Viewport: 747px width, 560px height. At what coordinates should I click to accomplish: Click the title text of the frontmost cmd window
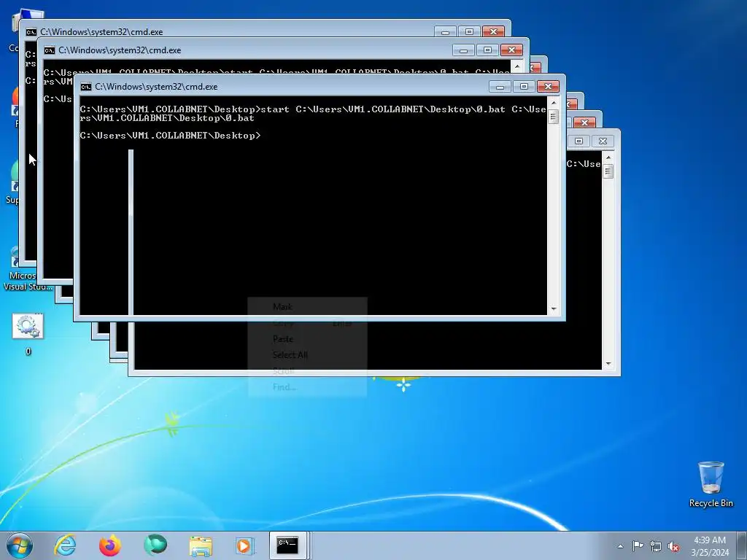pos(156,87)
